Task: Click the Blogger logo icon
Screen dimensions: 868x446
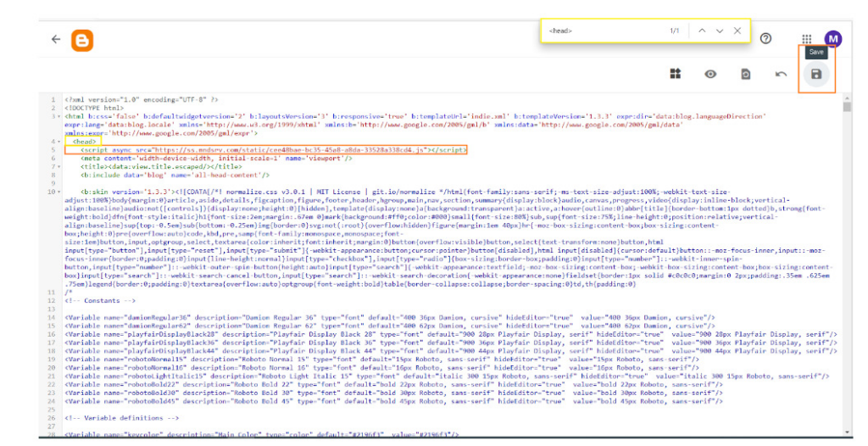Action: (x=82, y=39)
